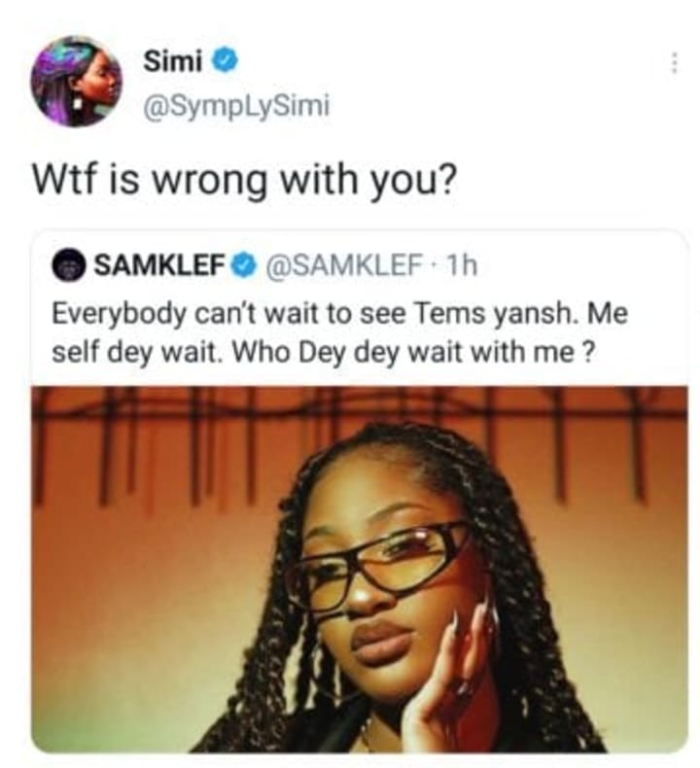700x768 pixels.
Task: Open Simi's profile avatar picture
Action: [77, 81]
